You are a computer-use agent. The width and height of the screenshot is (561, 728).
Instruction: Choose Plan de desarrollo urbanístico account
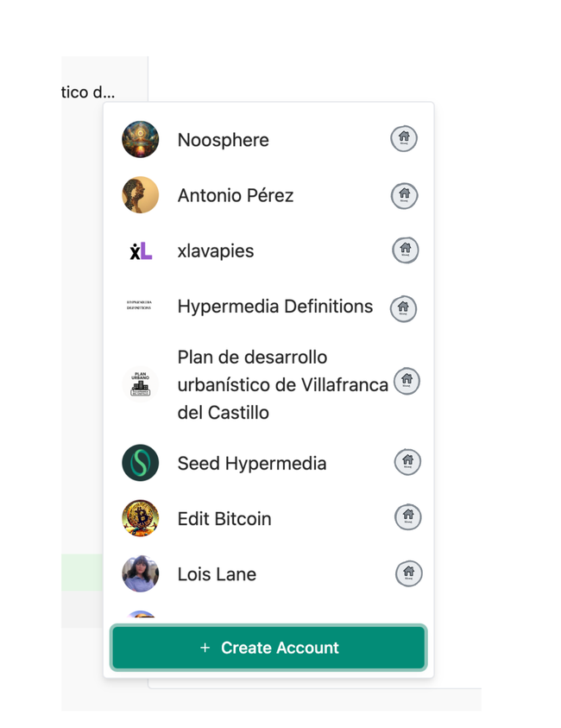point(281,384)
